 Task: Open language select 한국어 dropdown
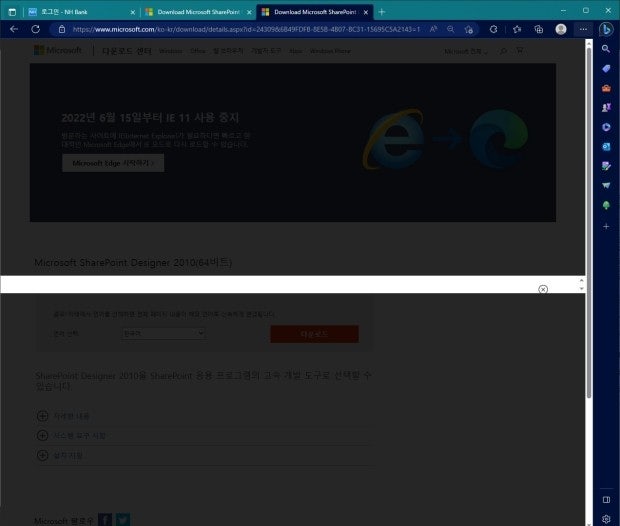pos(163,333)
